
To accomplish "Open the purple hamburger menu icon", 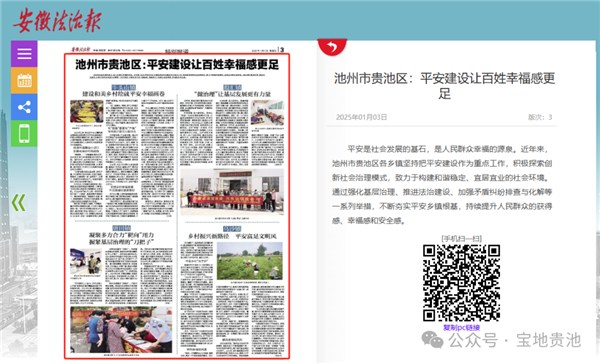I will (24, 54).
